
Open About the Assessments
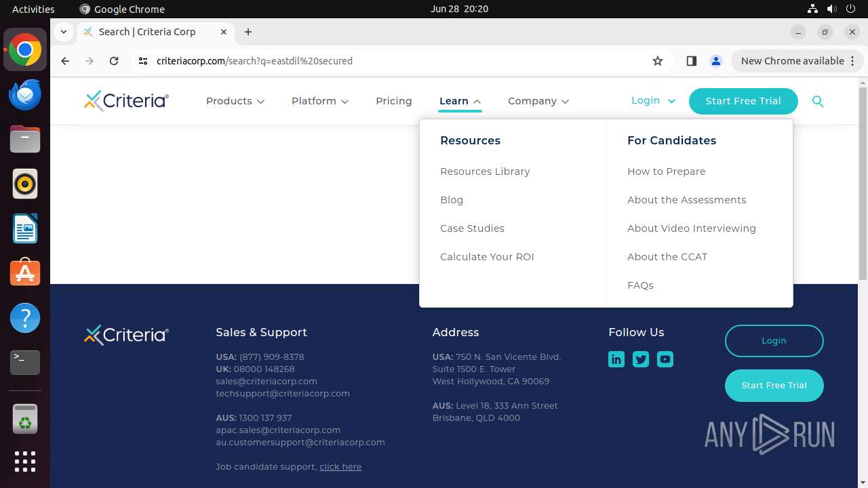click(x=687, y=200)
